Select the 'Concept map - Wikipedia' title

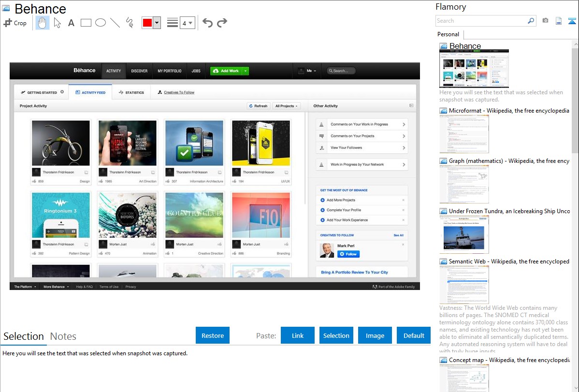(x=509, y=360)
